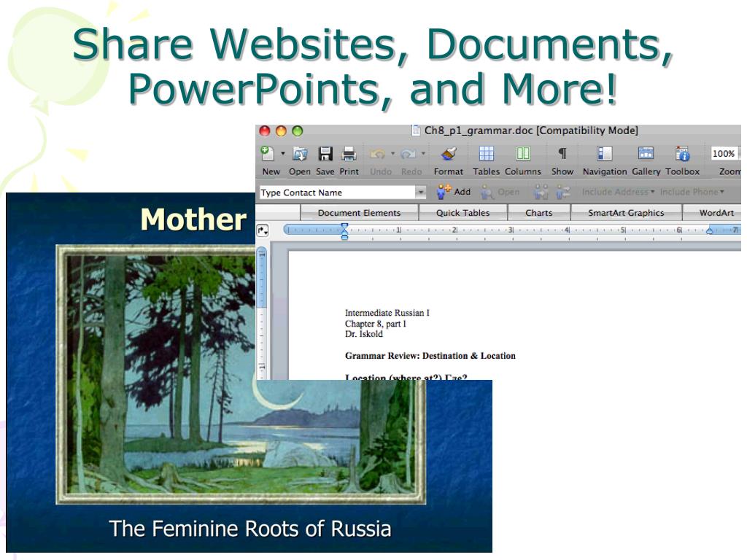The height and width of the screenshot is (560, 747).
Task: Expand the Include Phone dropdown
Action: click(692, 192)
